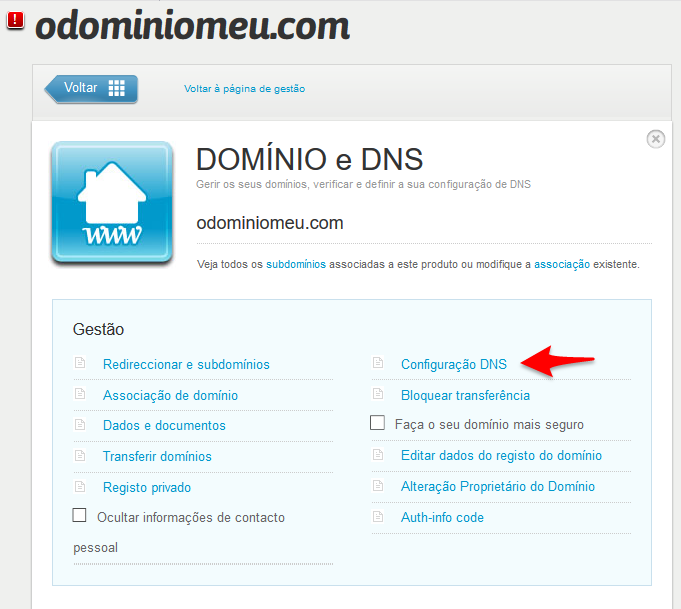Open Editar dados do registo do domínio

(501, 455)
